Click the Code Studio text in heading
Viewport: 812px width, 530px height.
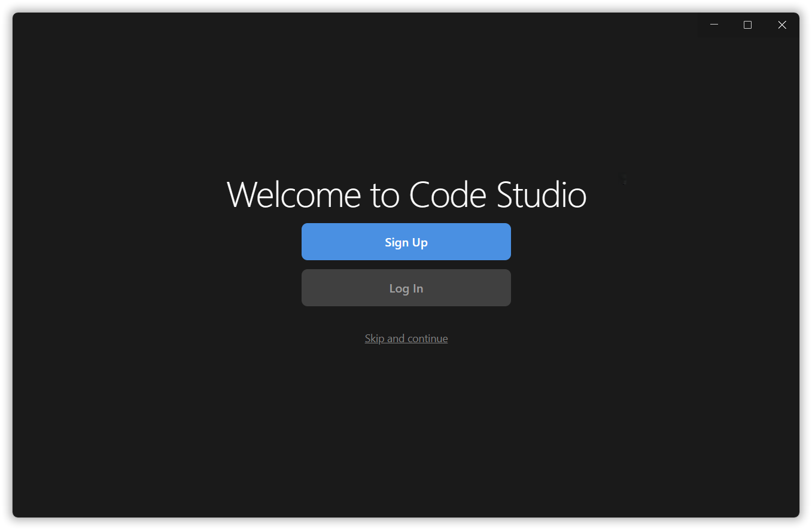tap(497, 194)
